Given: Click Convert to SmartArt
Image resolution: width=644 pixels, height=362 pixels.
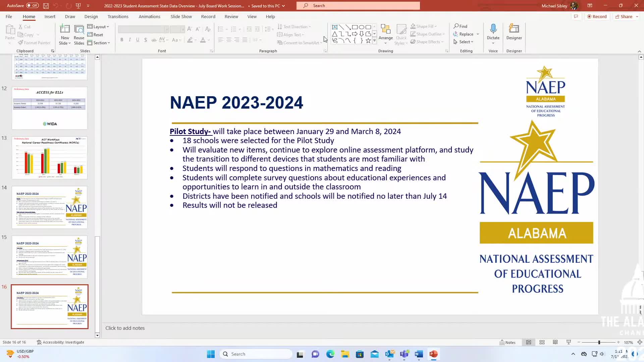Looking at the screenshot, I should coord(300,43).
